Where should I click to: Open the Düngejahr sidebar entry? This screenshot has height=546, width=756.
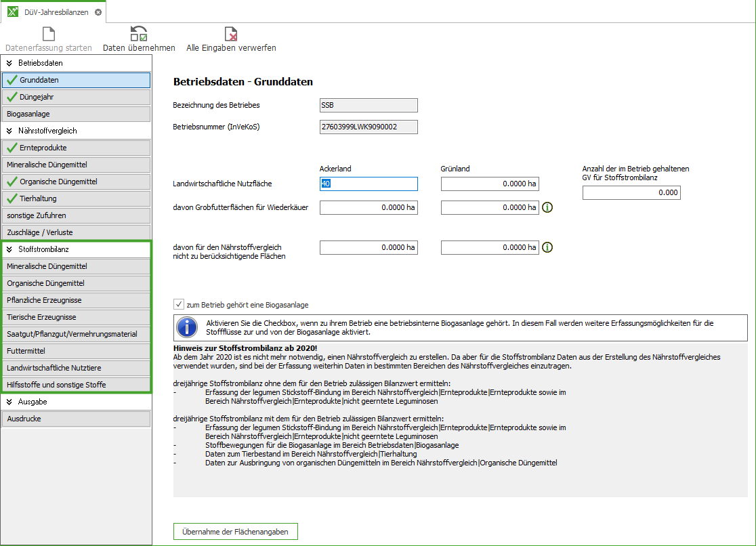[76, 97]
